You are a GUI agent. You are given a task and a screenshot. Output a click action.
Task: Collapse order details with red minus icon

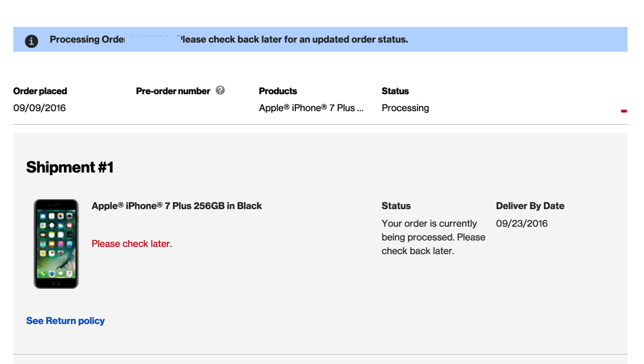623,111
